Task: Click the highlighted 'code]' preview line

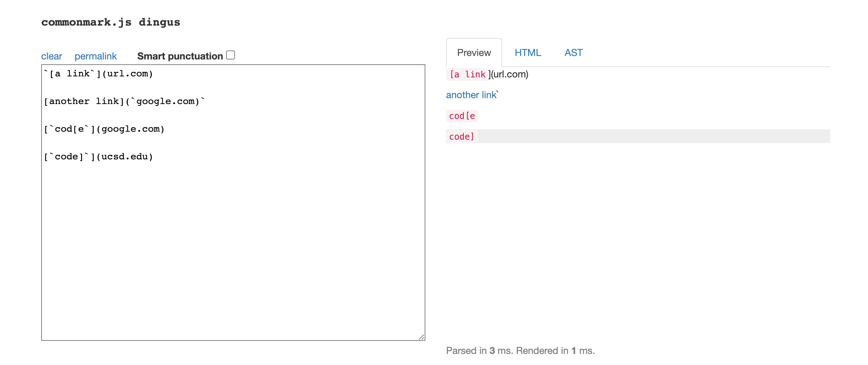Action: click(638, 136)
